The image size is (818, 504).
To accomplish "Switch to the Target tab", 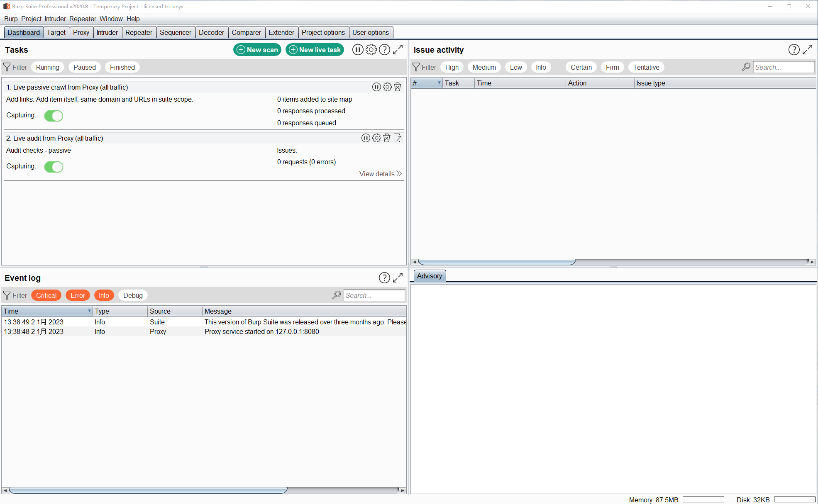I will (56, 32).
